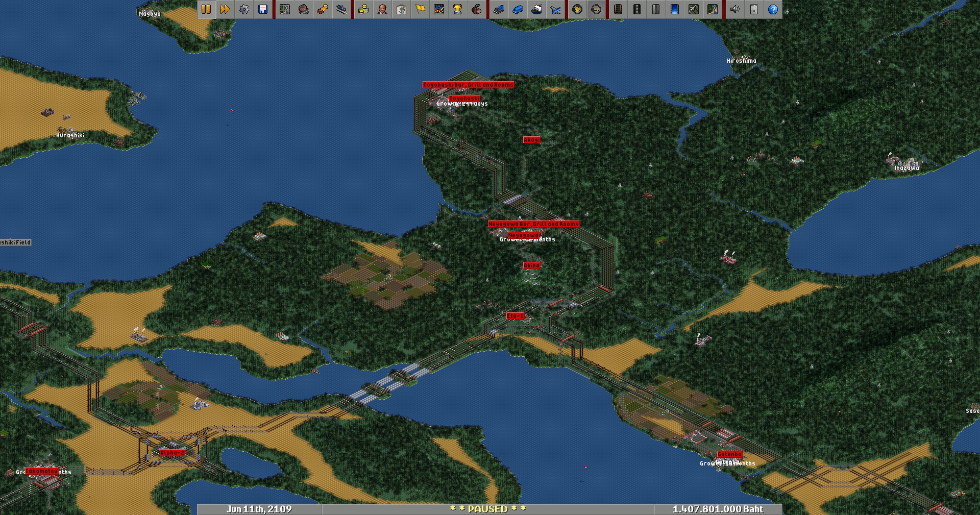Open the landscaping toolbar
The height and width of the screenshot is (515, 980).
(x=713, y=9)
